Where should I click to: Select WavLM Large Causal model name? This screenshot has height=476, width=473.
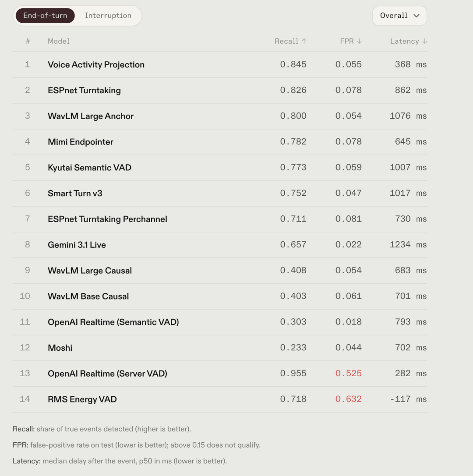89,271
